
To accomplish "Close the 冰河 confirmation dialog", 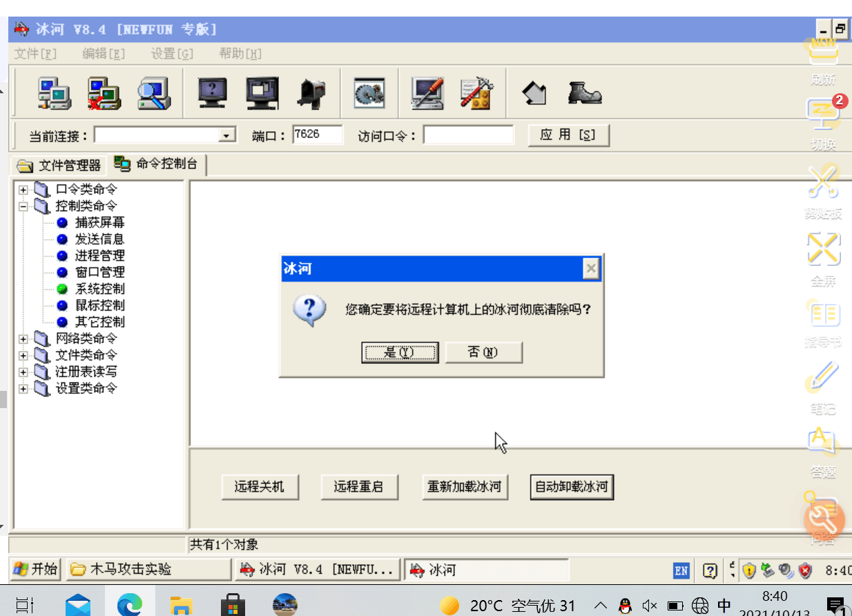I will [x=590, y=269].
